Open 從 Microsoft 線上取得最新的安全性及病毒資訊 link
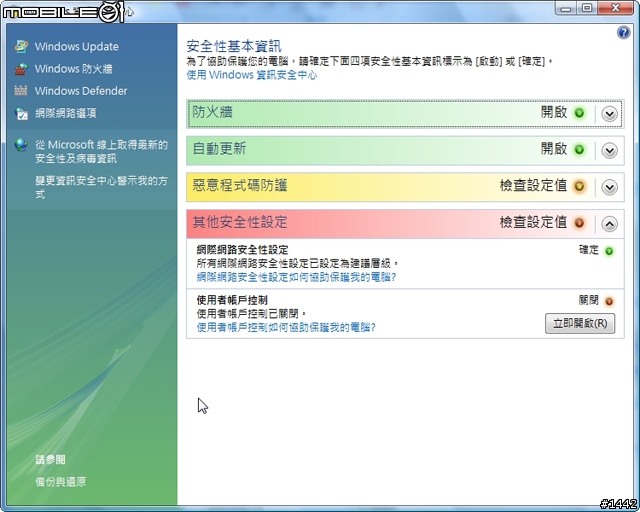This screenshot has height=512, width=640. 101,151
